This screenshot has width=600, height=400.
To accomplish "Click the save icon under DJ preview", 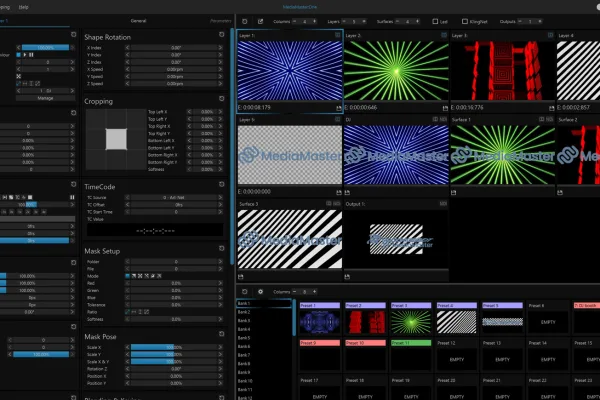I will click(347, 193).
